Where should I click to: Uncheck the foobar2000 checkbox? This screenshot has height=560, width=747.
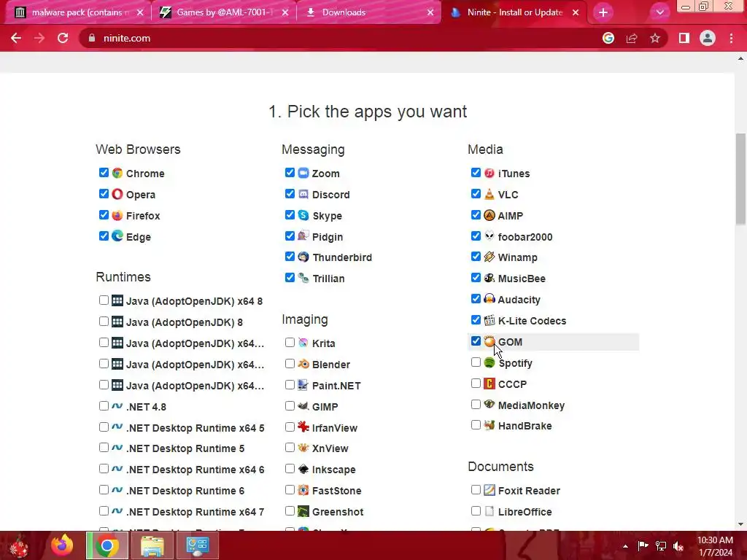point(476,236)
